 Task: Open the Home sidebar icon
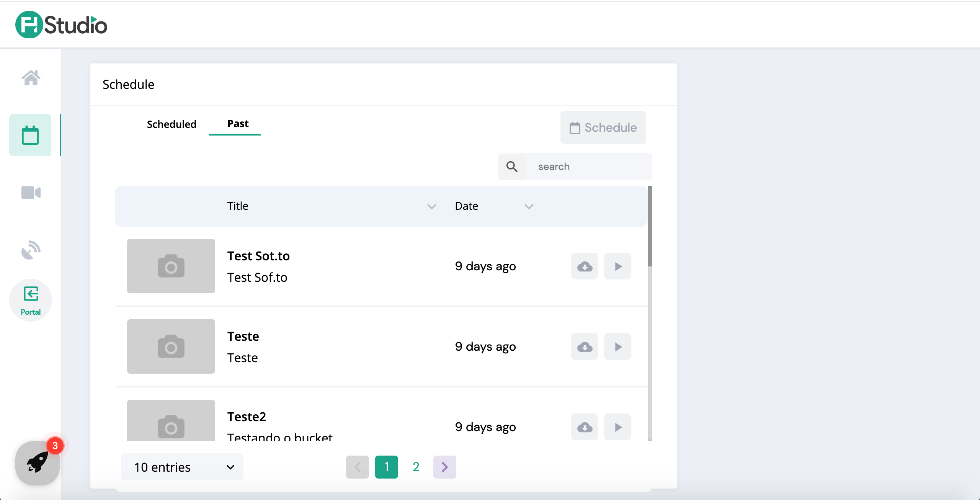(x=31, y=78)
